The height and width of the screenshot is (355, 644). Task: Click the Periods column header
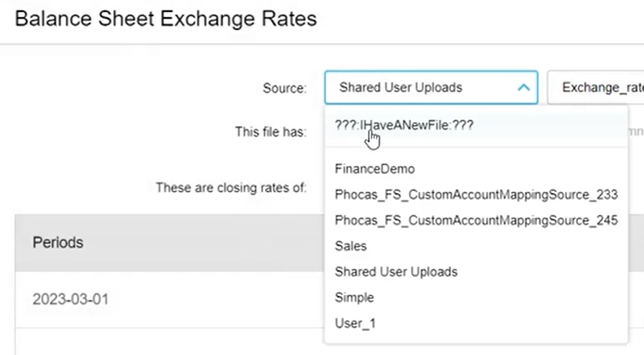click(x=58, y=243)
